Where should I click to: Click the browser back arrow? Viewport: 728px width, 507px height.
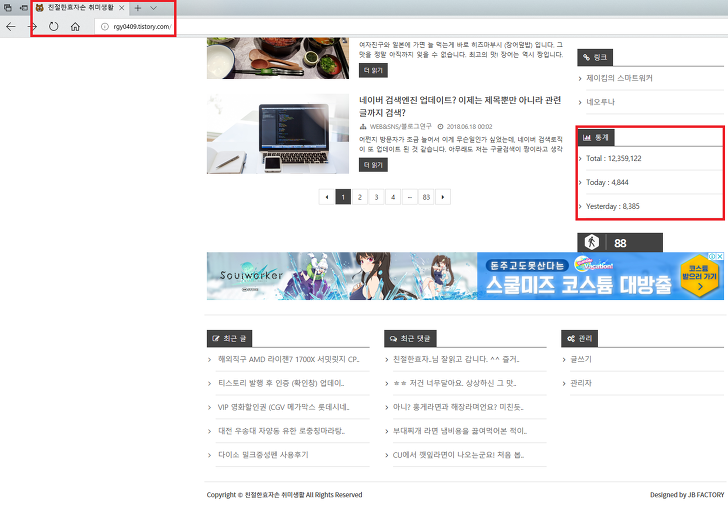(11, 26)
